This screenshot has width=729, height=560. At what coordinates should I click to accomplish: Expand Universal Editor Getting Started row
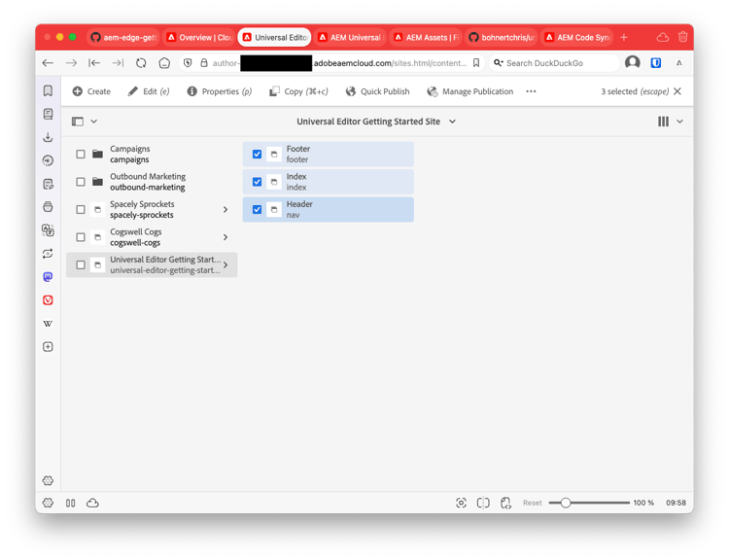[226, 264]
